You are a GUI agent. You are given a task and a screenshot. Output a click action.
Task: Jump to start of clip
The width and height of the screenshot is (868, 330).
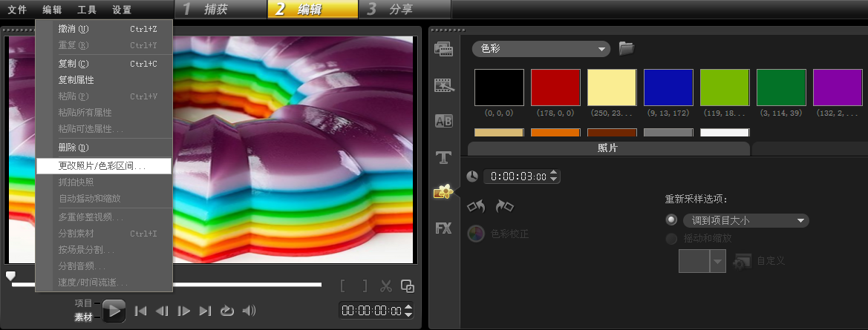pyautogui.click(x=140, y=311)
